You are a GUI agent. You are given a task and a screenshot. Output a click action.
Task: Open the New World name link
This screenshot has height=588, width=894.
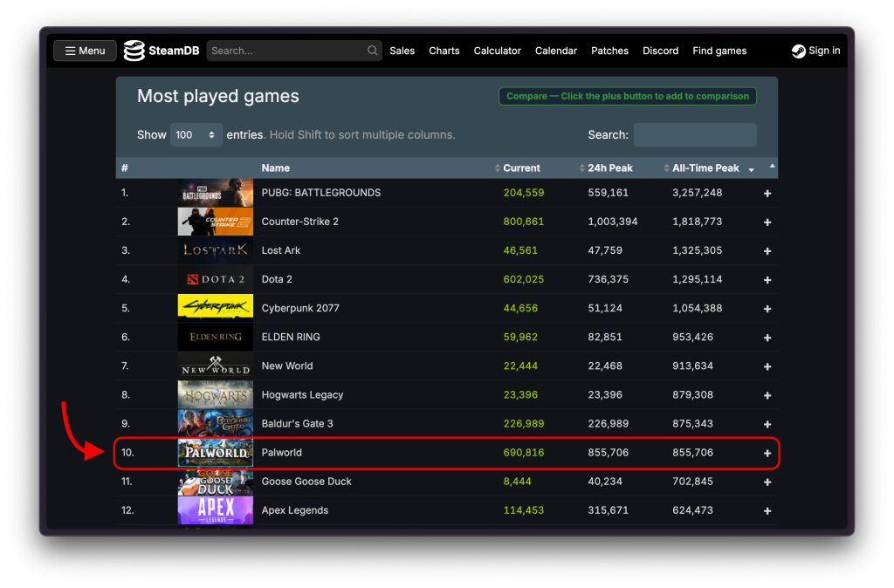pyautogui.click(x=286, y=366)
